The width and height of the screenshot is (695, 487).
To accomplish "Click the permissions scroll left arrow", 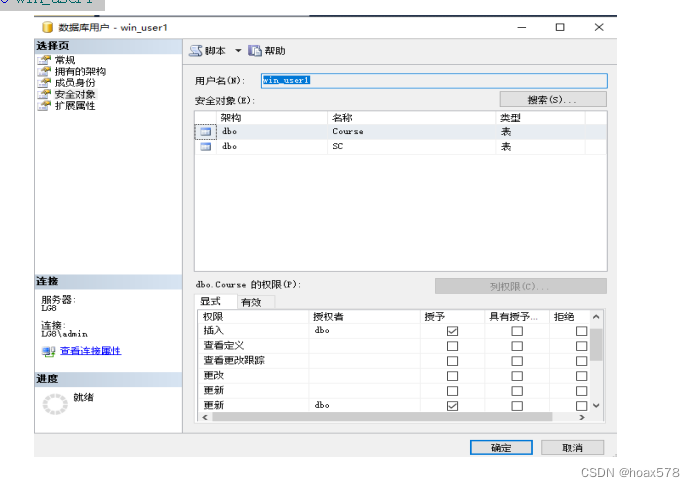I will [205, 417].
